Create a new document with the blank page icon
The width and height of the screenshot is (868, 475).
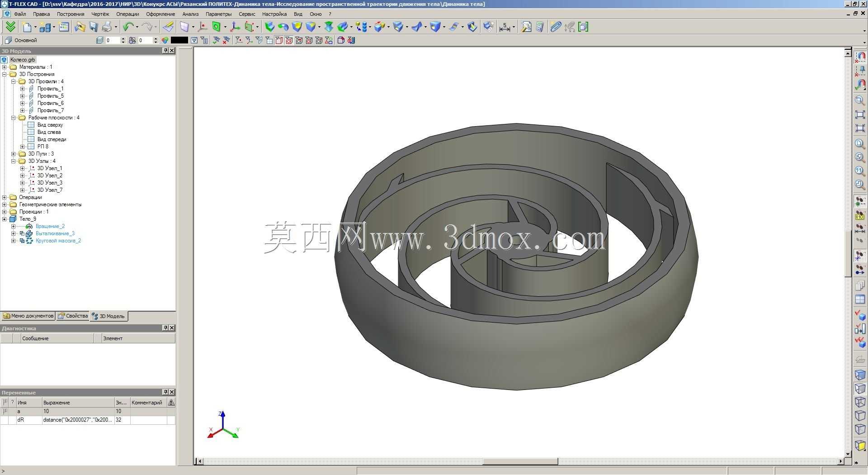(x=27, y=27)
